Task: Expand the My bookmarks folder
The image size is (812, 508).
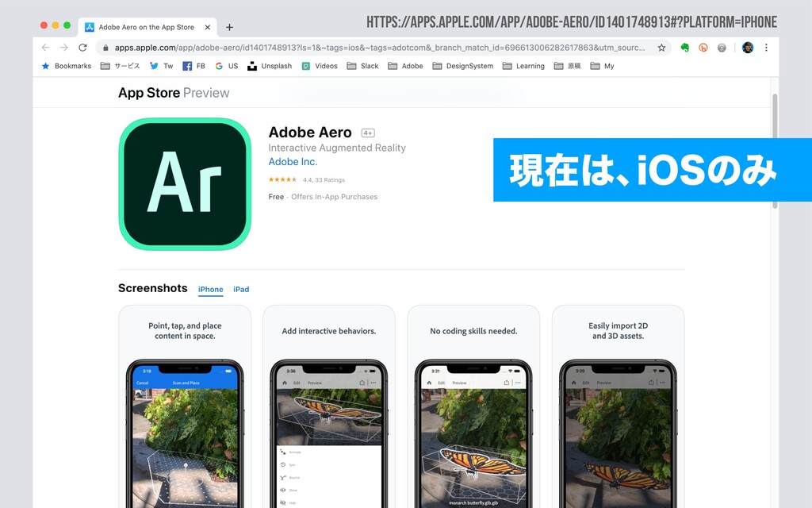Action: pos(603,66)
